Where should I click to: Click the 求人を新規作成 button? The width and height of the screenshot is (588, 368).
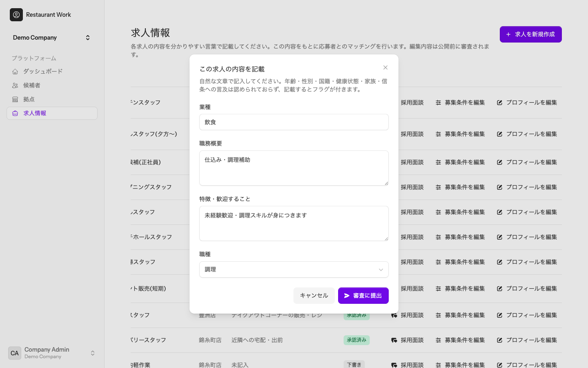coord(531,34)
